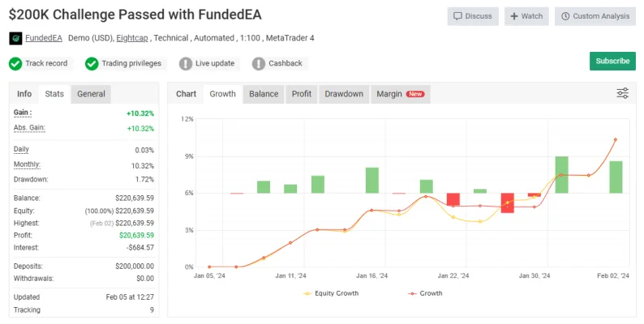Open Custom Analysis clock button
Viewport: 644px width, 324px height.
(x=595, y=16)
